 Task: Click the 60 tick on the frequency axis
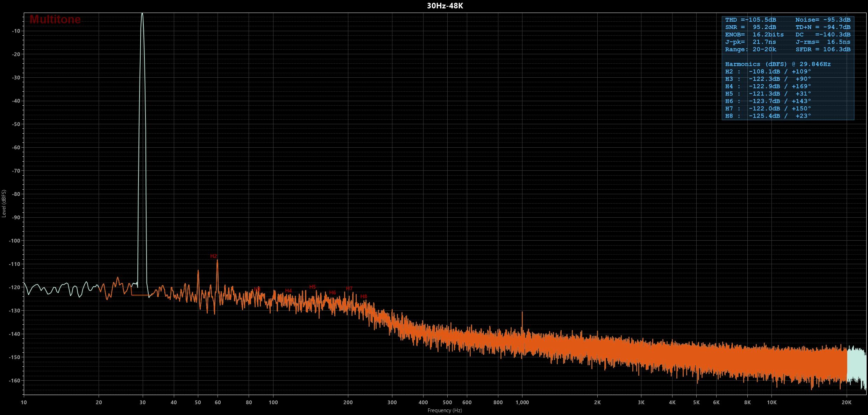point(218,402)
